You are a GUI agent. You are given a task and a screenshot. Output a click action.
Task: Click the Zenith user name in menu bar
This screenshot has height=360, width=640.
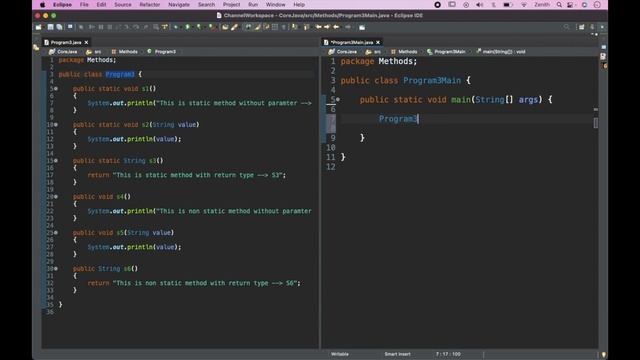pos(542,5)
